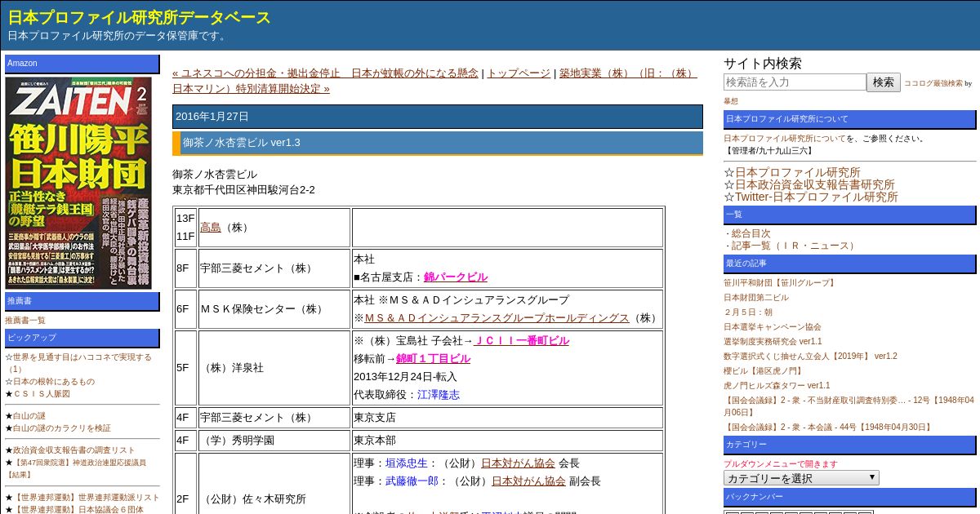The image size is (980, 514).
Task: Open 日本プロファイル研究所について sidebar link
Action: pos(785,139)
